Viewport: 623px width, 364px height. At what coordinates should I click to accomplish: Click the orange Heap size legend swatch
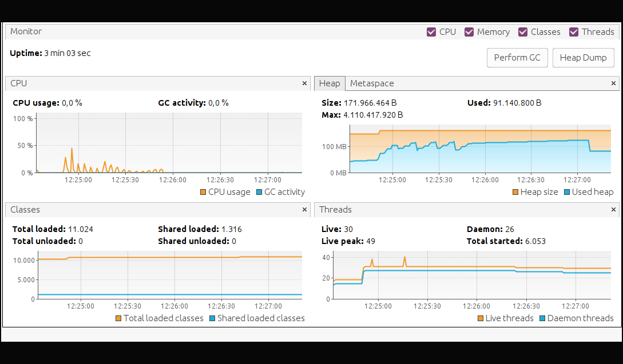(515, 193)
